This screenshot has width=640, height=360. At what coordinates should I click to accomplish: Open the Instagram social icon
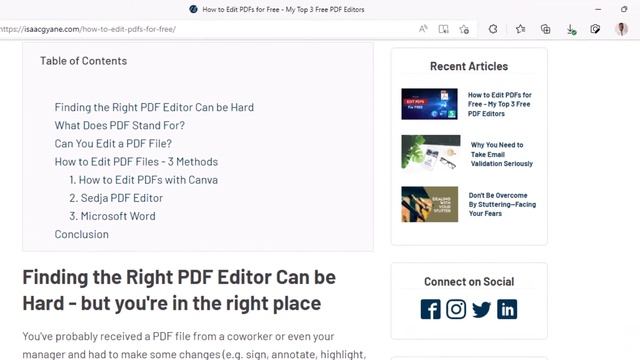tap(456, 309)
